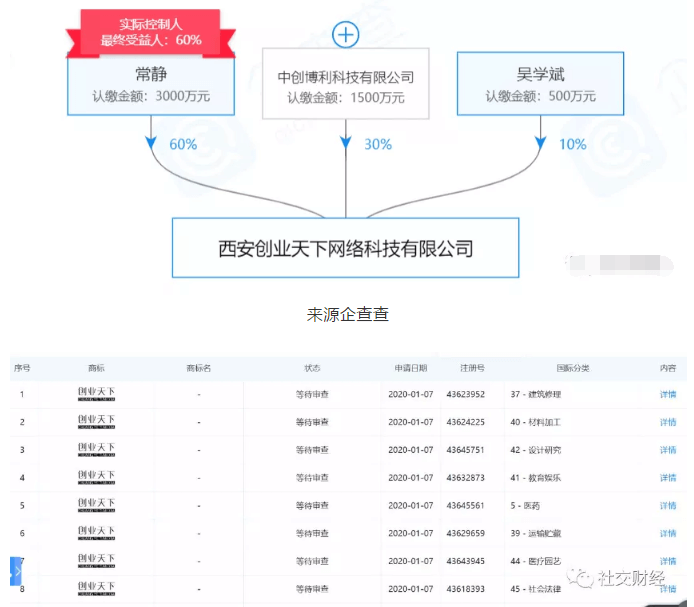Expand the plus icon above 中创博利科技有限公司

(x=345, y=35)
